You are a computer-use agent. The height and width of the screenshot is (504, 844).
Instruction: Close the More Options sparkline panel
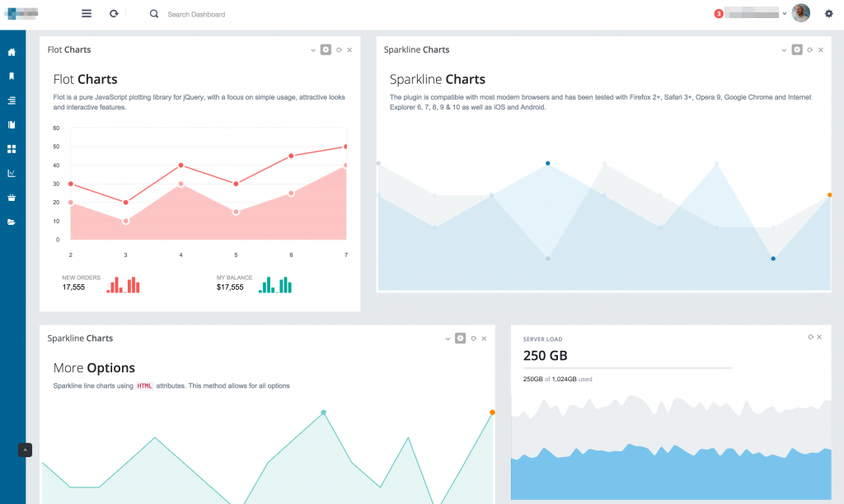tap(484, 338)
